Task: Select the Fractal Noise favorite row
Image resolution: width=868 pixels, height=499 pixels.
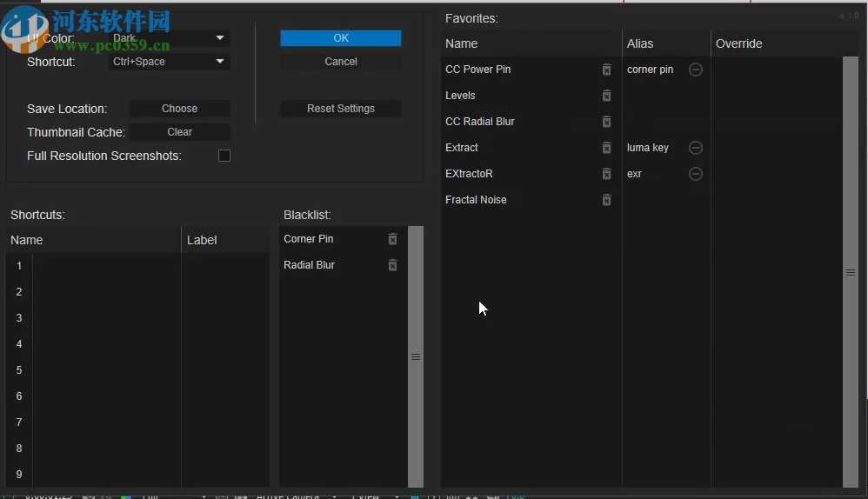Action: [x=531, y=200]
